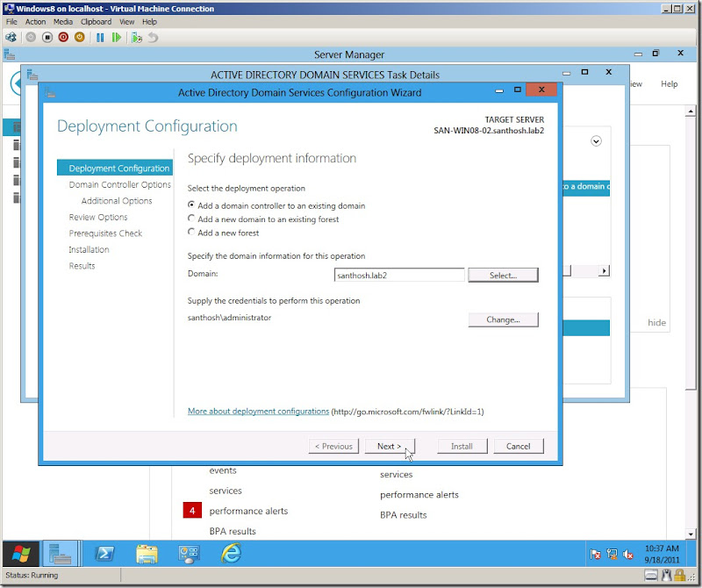This screenshot has width=702, height=588.
Task: Click the network warning tray icon
Action: click(612, 555)
